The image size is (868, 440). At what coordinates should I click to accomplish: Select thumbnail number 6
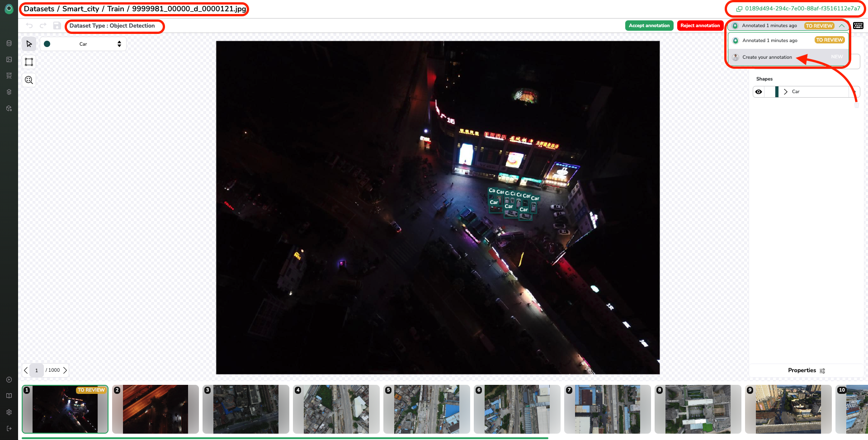coord(517,409)
